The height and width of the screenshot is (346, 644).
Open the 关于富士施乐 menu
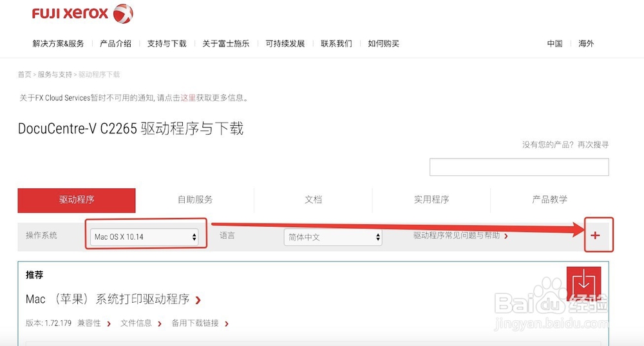(226, 44)
